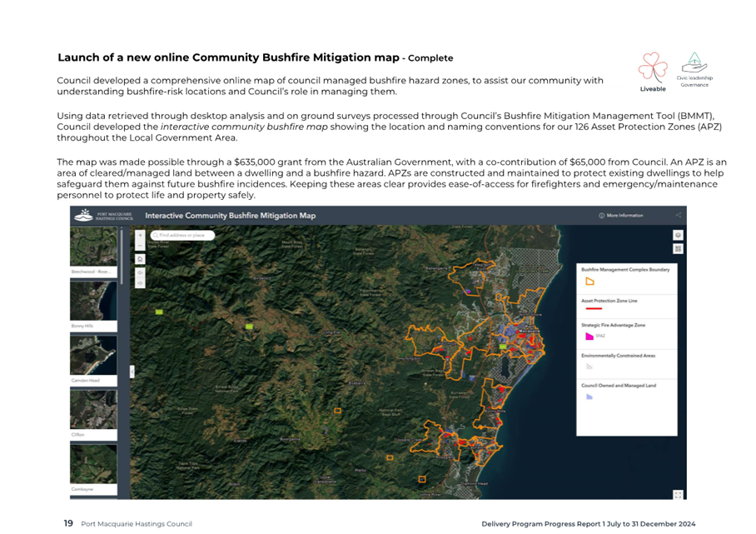Click red Asset Protection Zone Line swatch
Viewport: 756px width, 534px height.
click(x=594, y=309)
